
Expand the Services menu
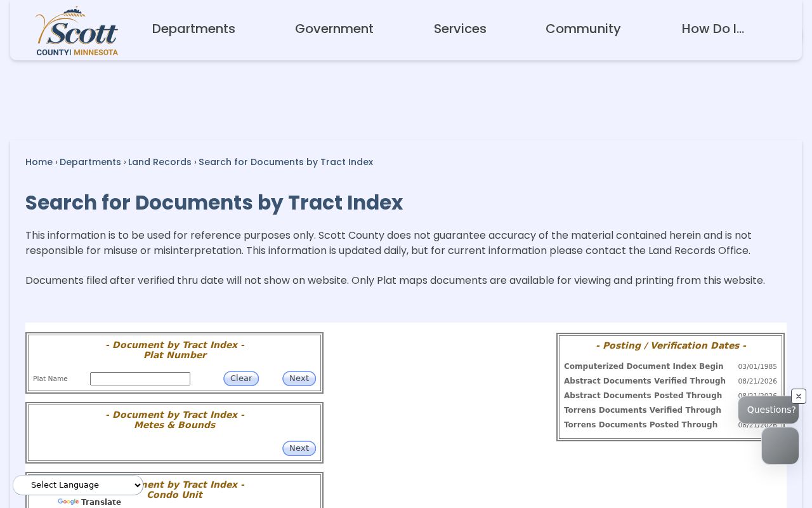coord(460,29)
